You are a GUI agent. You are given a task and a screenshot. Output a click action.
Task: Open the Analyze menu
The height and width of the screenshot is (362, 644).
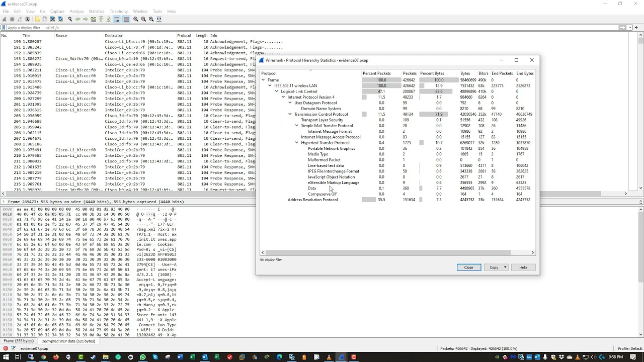76,11
